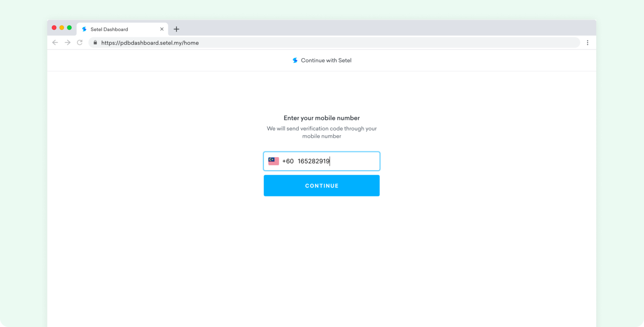Image resolution: width=644 pixels, height=327 pixels.
Task: Click the Setel logo in page header
Action: 295,60
